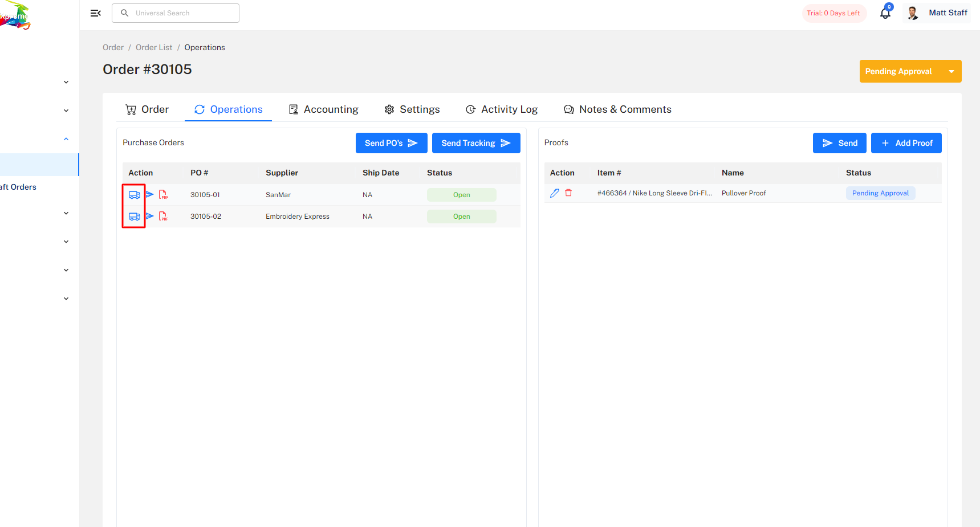980x527 pixels.
Task: Click send arrow icon for PO 30105-01
Action: coord(149,194)
